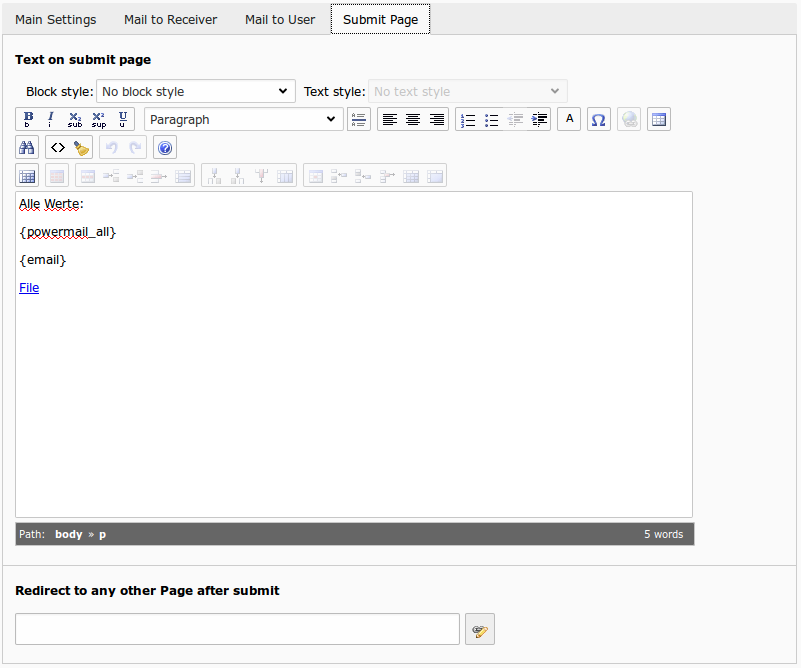Open the text color picker
The height and width of the screenshot is (668, 801).
569,120
